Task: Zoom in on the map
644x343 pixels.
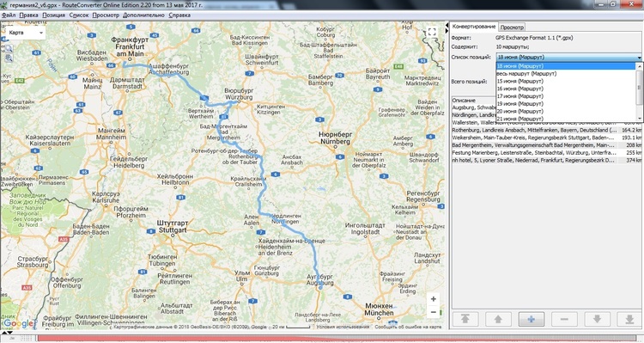Action: 434,299
